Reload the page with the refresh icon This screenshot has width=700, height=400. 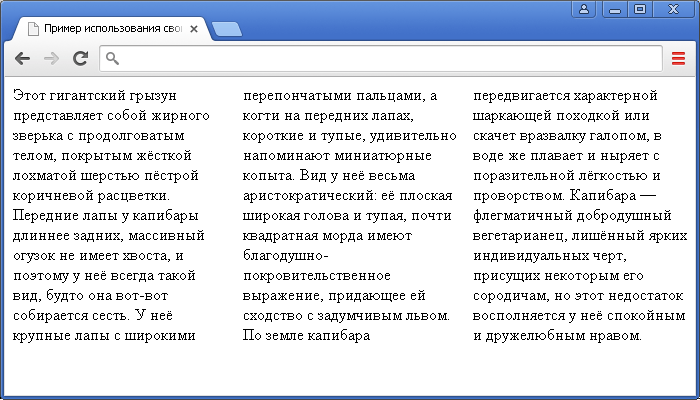[80, 58]
